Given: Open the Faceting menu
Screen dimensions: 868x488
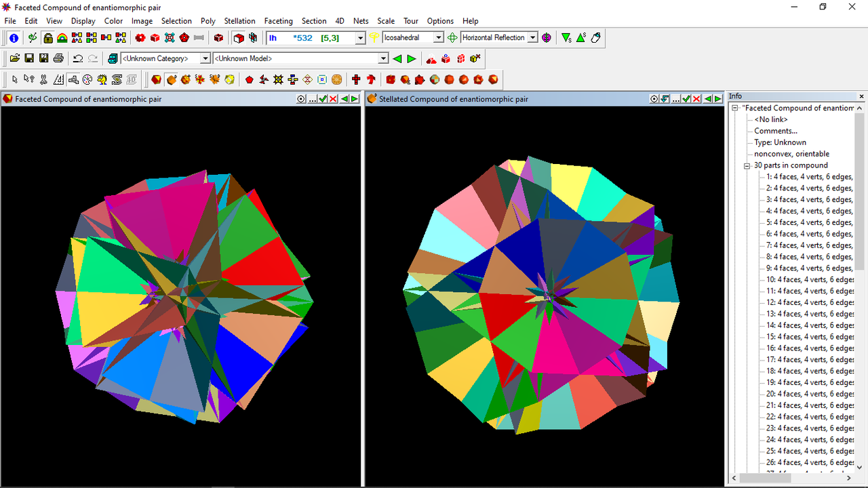Looking at the screenshot, I should point(278,21).
